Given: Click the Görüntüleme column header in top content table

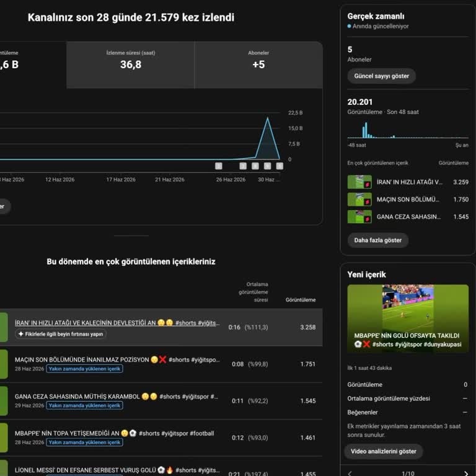Looking at the screenshot, I should click(x=301, y=300).
